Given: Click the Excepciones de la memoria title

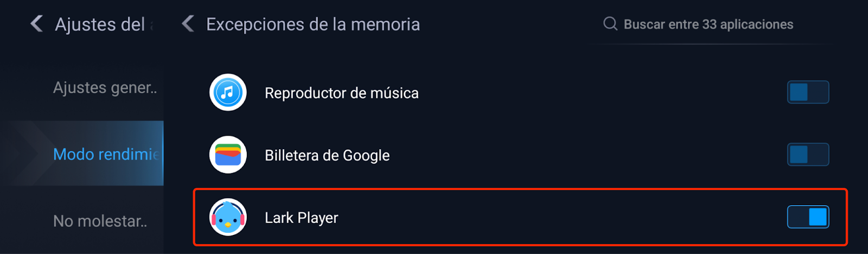Looking at the screenshot, I should point(313,24).
